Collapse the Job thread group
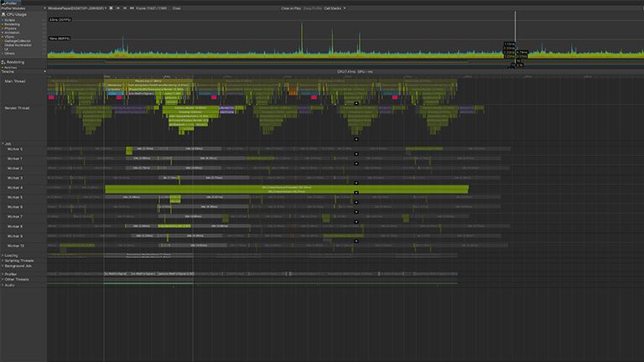 (x=3, y=143)
